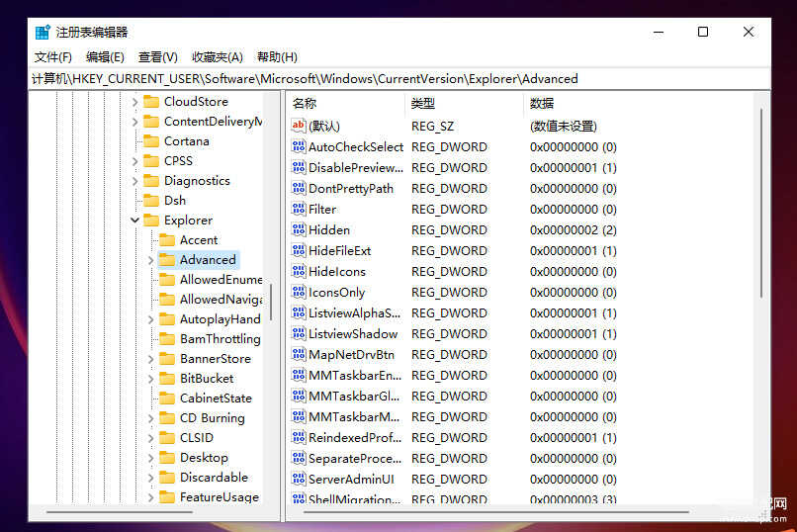
Task: Select the Filter DWORD value icon
Action: point(299,209)
